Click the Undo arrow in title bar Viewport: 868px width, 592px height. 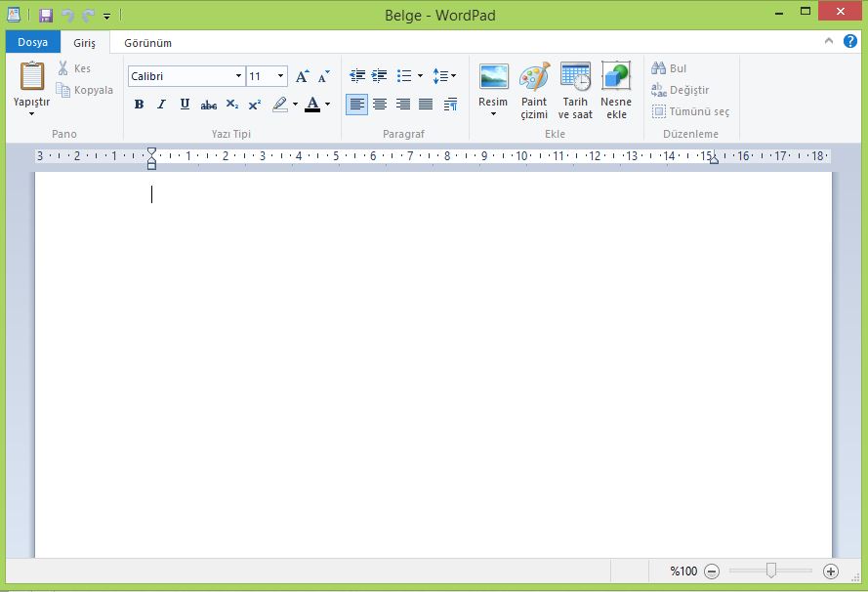point(68,16)
